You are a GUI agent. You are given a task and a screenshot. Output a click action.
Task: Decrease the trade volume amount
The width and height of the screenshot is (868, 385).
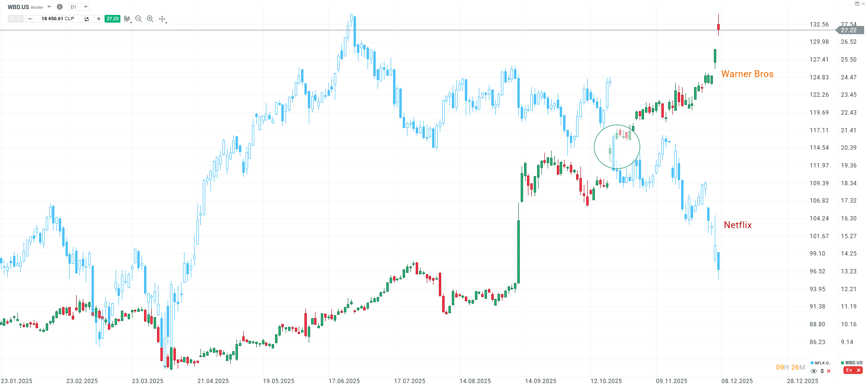[x=30, y=19]
